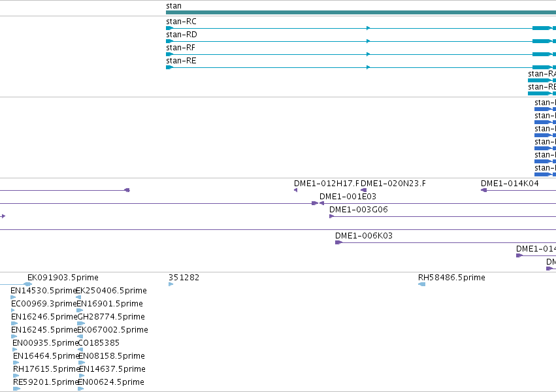Viewport: 556px width, 392px height.
Task: Click the stan-RD first exon arrow
Action: 169,41
